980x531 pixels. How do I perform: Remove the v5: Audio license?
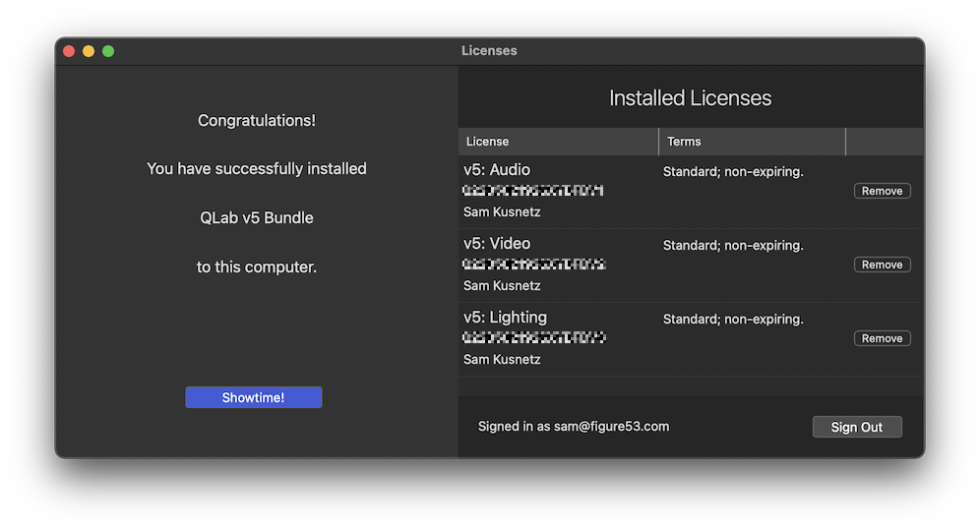[882, 191]
